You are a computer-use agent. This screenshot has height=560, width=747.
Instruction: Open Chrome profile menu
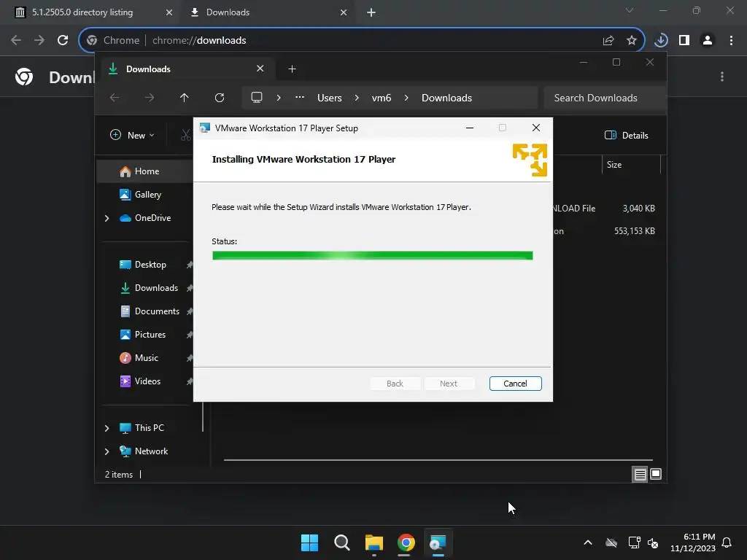tap(708, 41)
